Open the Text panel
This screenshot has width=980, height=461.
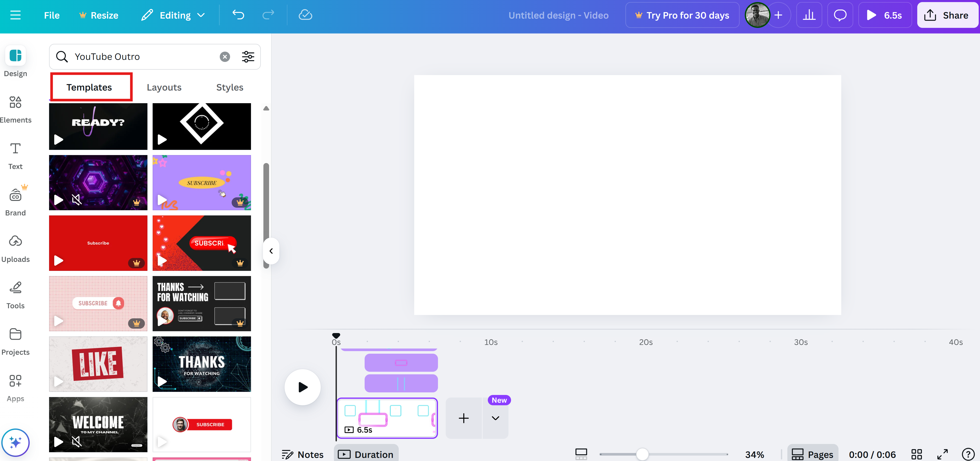[15, 155]
